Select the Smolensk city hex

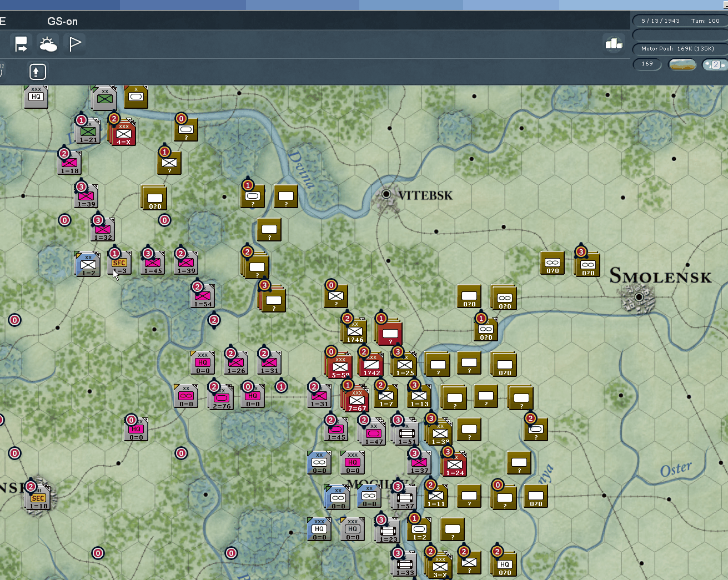pyautogui.click(x=639, y=297)
